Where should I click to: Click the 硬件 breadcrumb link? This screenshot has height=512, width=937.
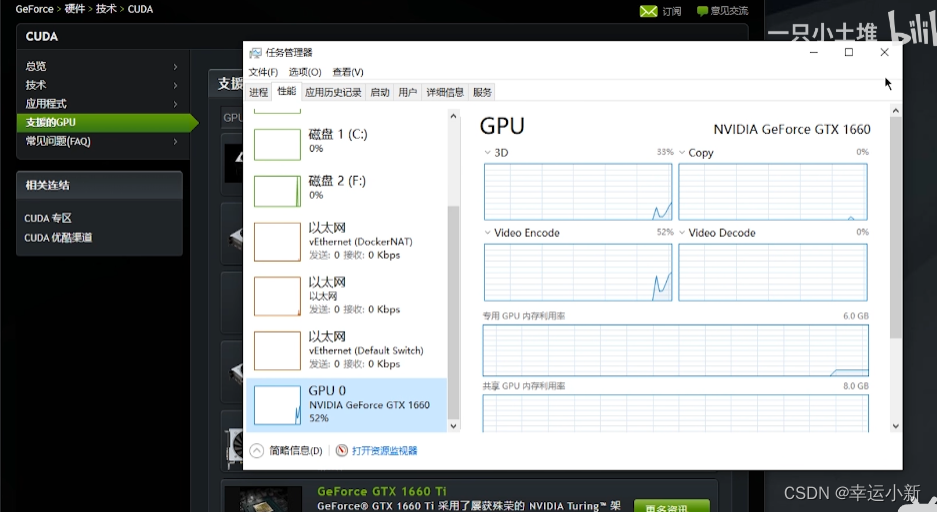tap(75, 9)
